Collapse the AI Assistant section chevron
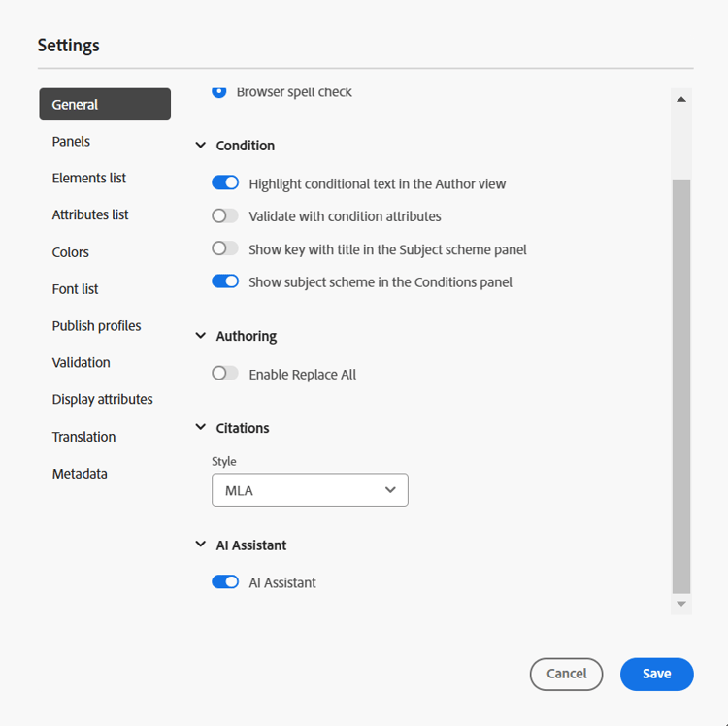 point(201,544)
